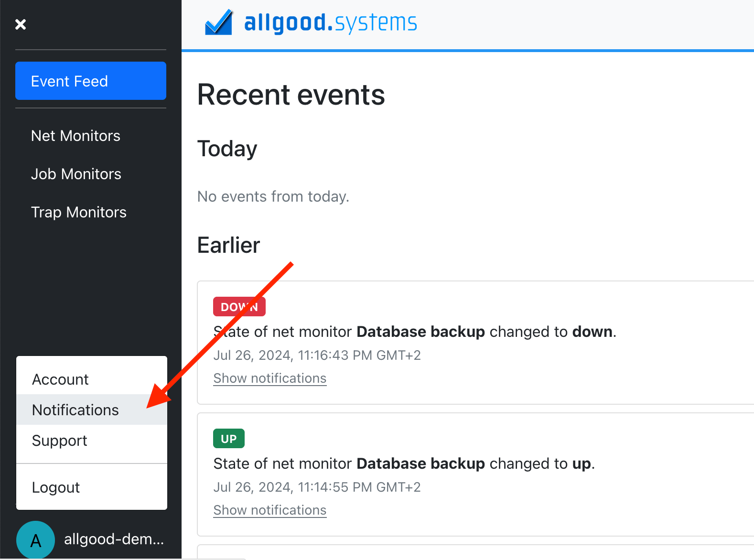This screenshot has width=754, height=560.
Task: Select Notifications from the user menu
Action: 75,409
